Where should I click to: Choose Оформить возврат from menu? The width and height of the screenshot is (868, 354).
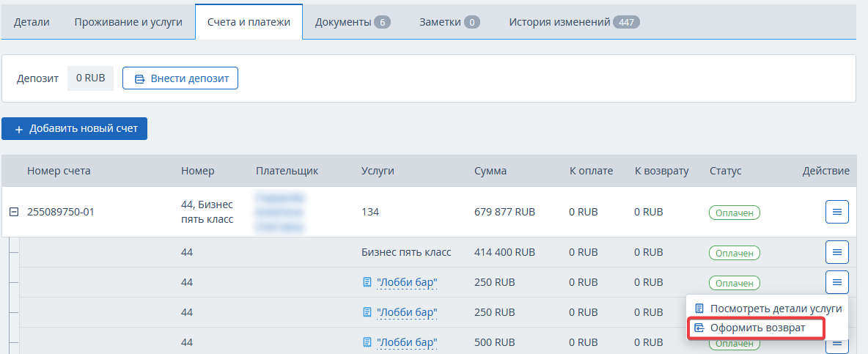click(756, 328)
